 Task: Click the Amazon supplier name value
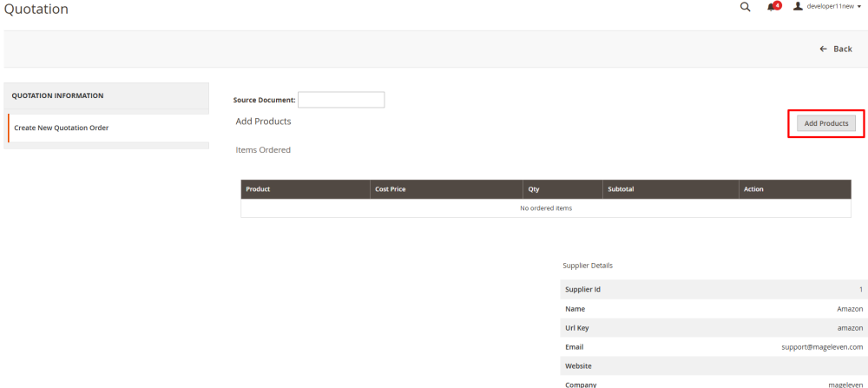point(851,309)
